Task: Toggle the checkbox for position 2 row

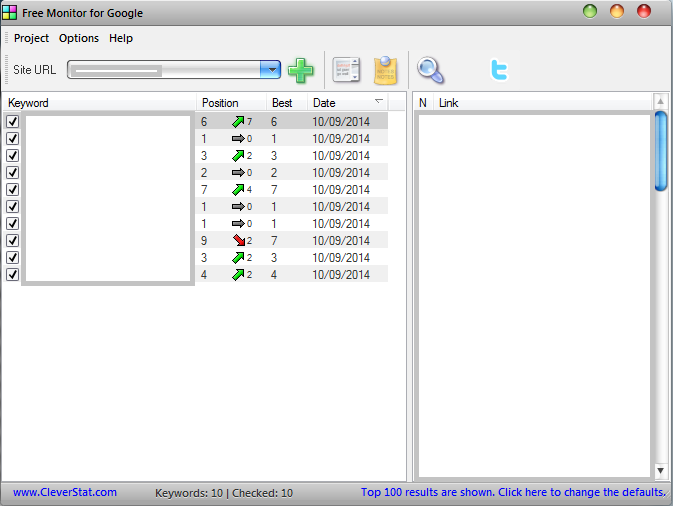Action: pos(12,173)
